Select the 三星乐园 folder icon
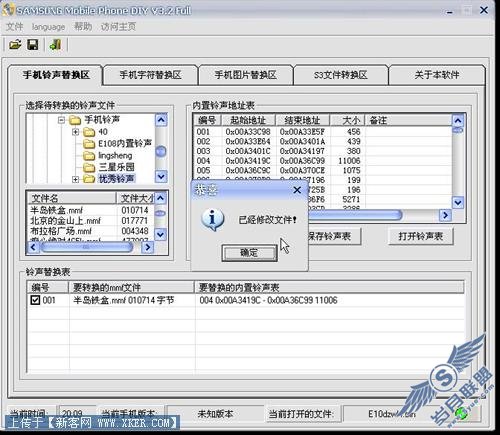 tap(89, 167)
